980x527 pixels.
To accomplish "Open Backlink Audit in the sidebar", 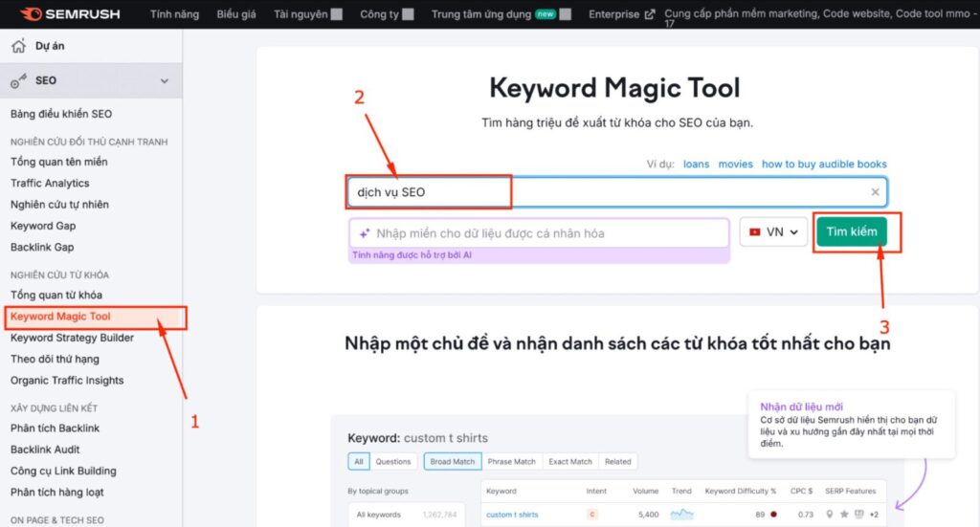I will [45, 450].
